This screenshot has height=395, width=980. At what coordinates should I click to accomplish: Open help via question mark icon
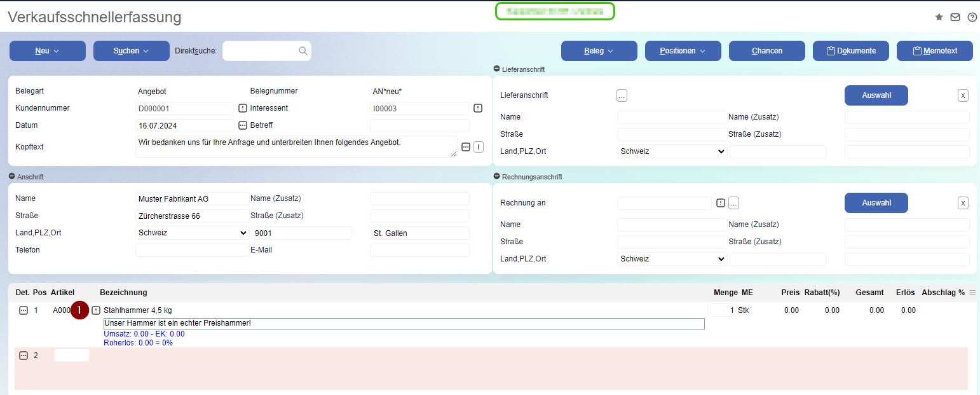(972, 17)
